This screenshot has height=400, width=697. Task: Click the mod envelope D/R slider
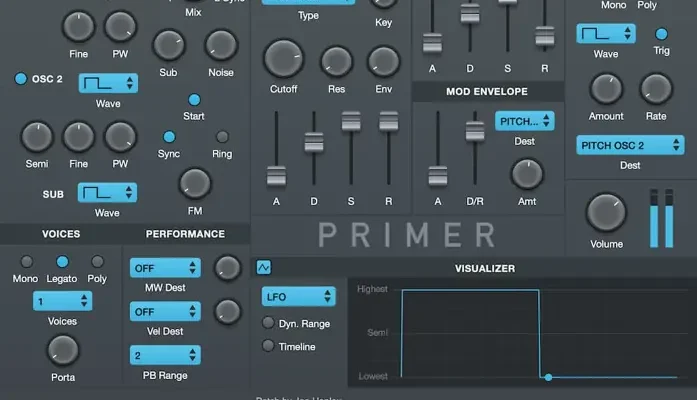pyautogui.click(x=474, y=130)
